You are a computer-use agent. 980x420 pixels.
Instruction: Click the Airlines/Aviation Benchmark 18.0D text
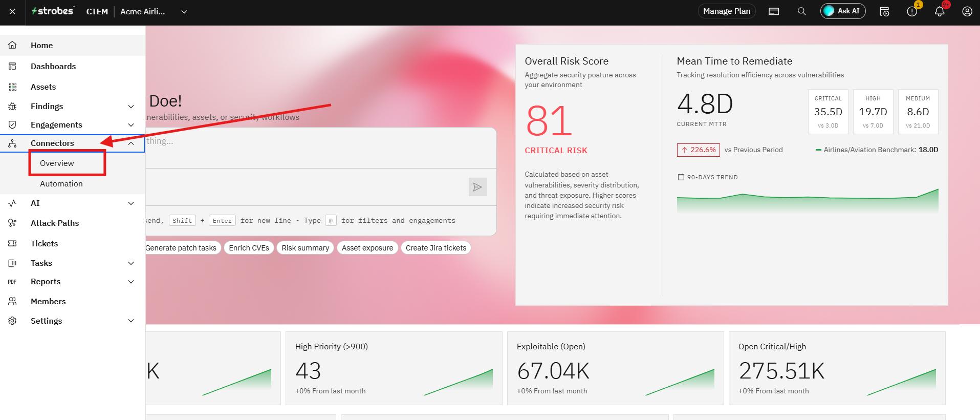pos(877,150)
